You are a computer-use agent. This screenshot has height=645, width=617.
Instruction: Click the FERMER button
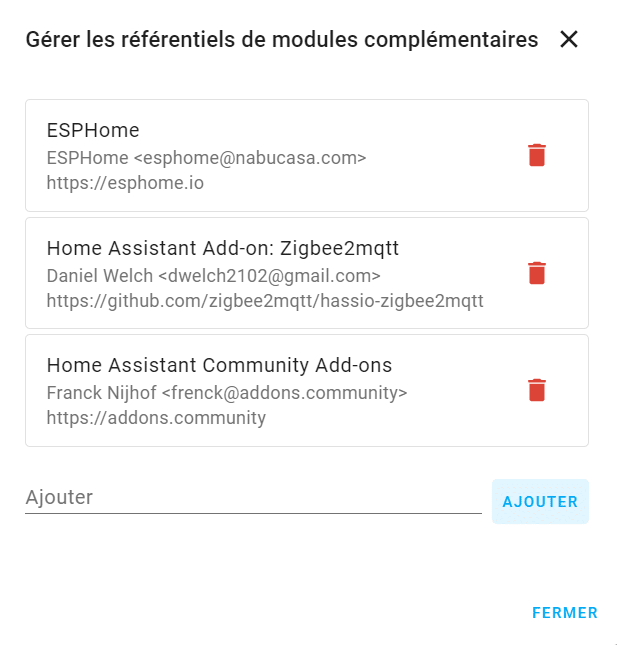pos(565,613)
